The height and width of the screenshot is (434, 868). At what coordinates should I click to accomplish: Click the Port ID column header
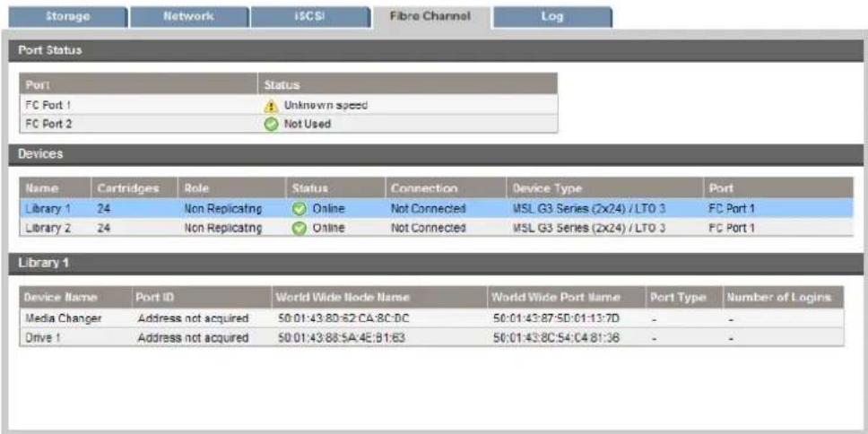coord(202,298)
